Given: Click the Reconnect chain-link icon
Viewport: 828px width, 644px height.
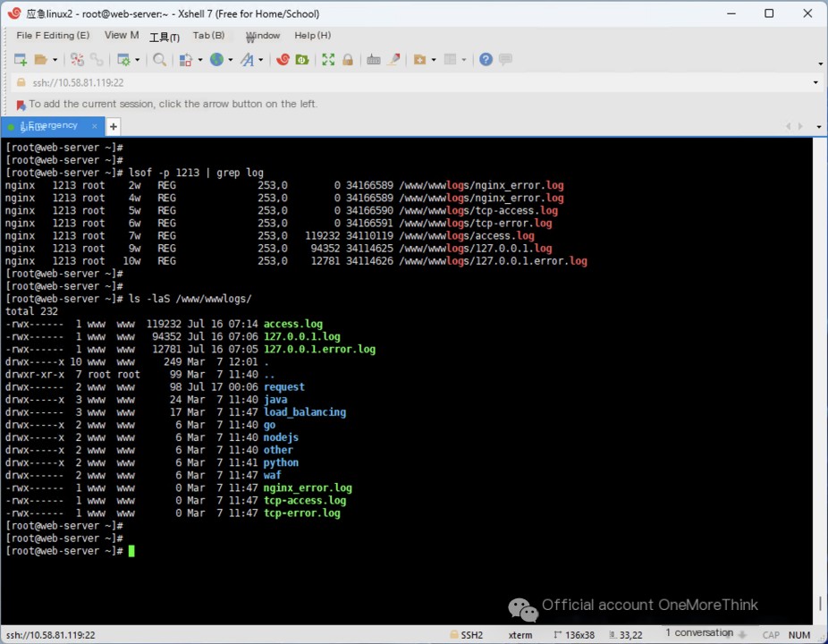Looking at the screenshot, I should coord(97,60).
